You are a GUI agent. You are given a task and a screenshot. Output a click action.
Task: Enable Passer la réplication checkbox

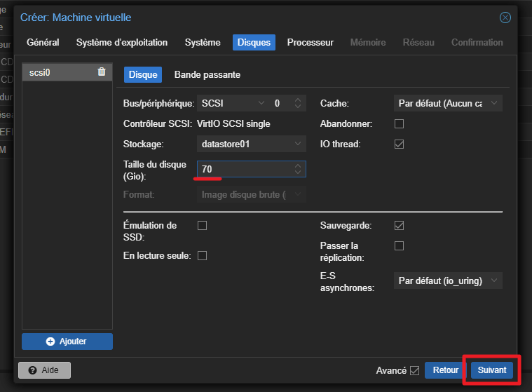click(399, 245)
